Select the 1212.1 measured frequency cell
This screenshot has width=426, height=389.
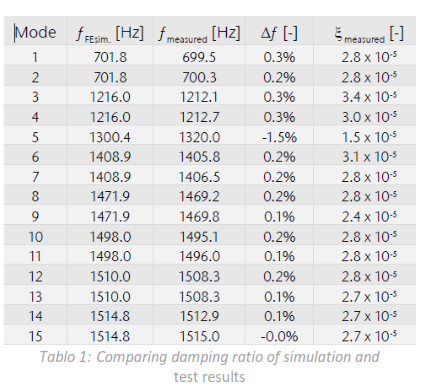coord(199,97)
